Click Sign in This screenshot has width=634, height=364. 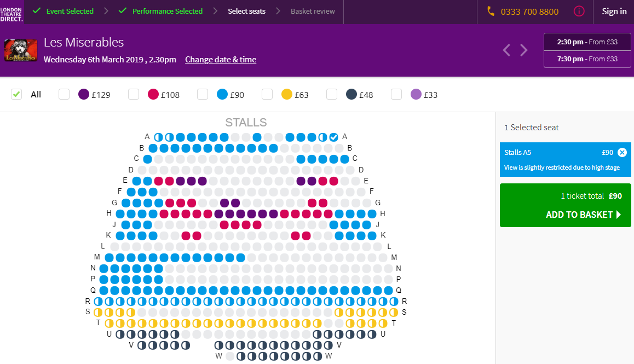[x=614, y=11]
